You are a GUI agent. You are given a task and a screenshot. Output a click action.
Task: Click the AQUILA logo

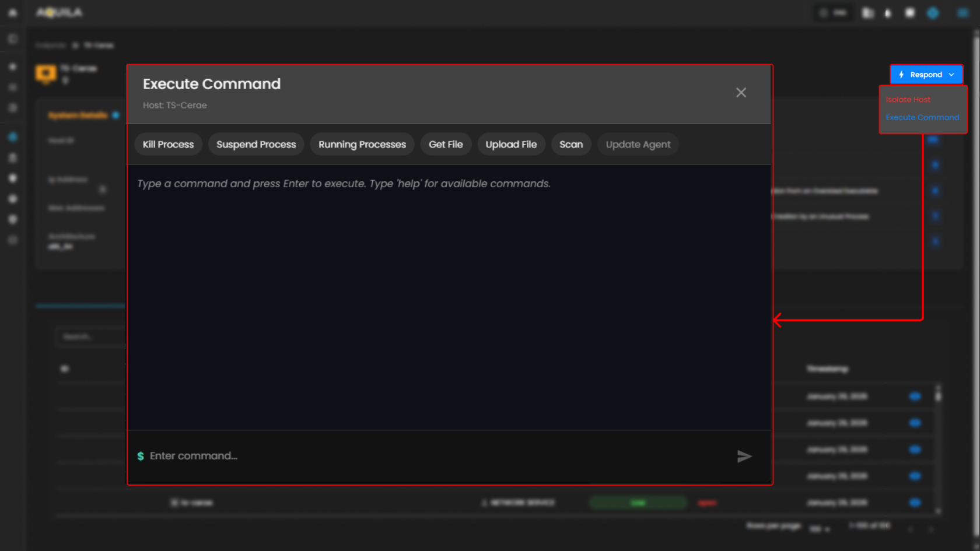[59, 12]
